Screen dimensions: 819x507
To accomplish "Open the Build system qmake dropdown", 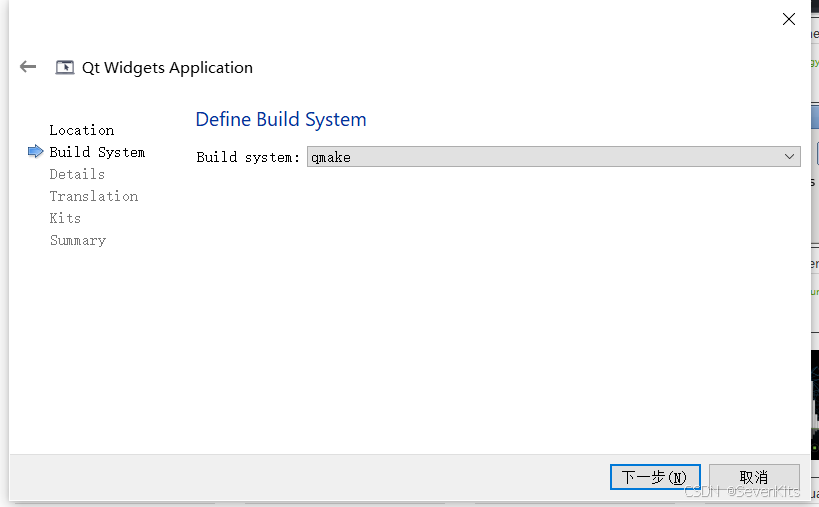I will (x=553, y=157).
